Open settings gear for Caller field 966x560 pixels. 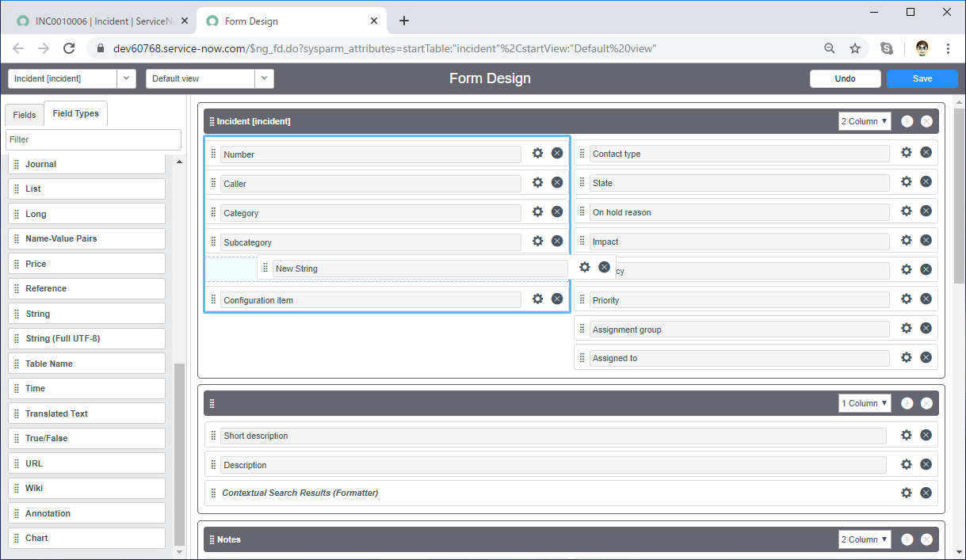pyautogui.click(x=537, y=182)
